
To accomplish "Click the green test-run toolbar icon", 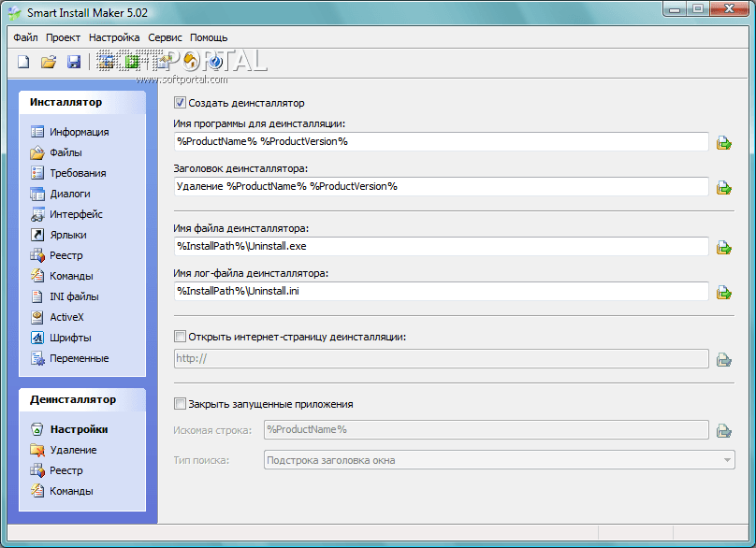I will tap(132, 62).
